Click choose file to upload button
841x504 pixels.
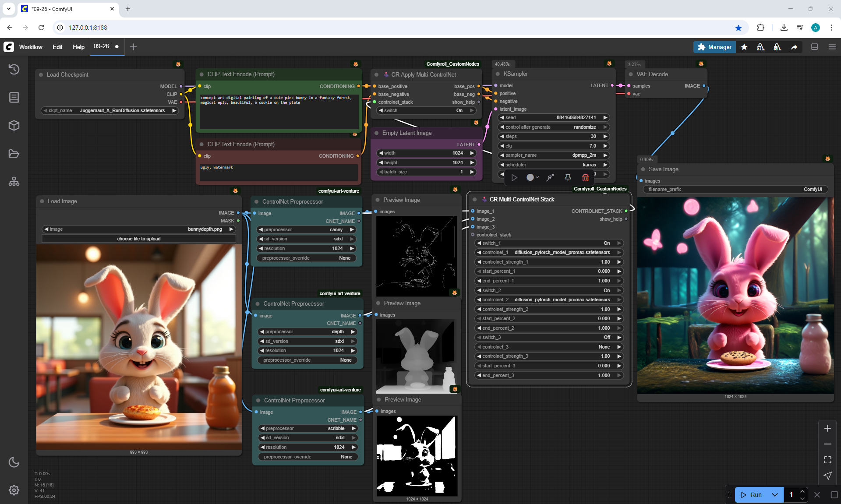point(138,239)
